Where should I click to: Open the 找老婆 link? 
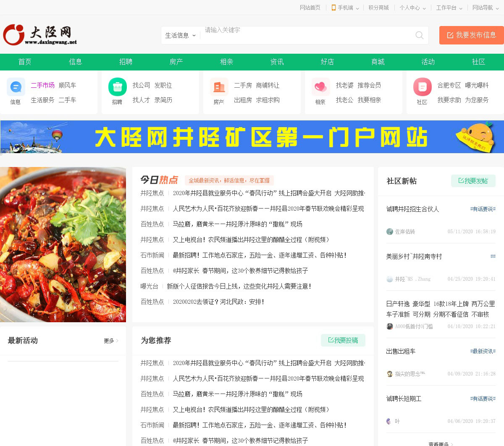tap(344, 85)
